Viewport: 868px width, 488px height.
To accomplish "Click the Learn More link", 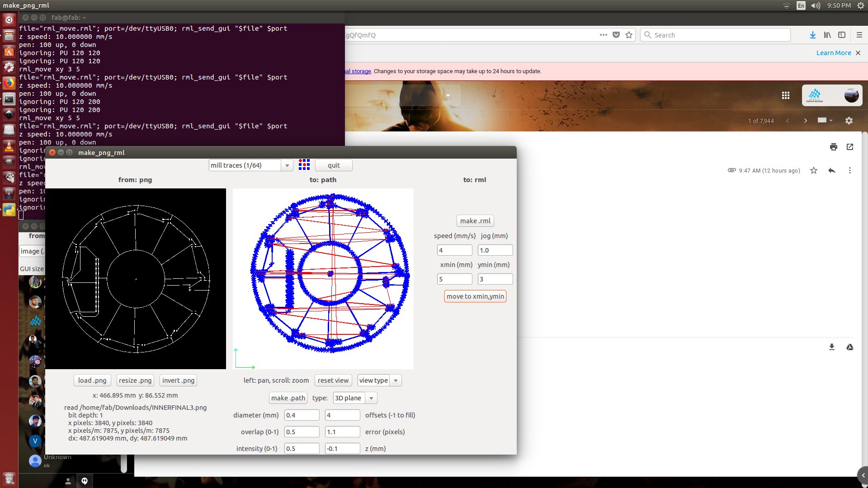I will 833,53.
